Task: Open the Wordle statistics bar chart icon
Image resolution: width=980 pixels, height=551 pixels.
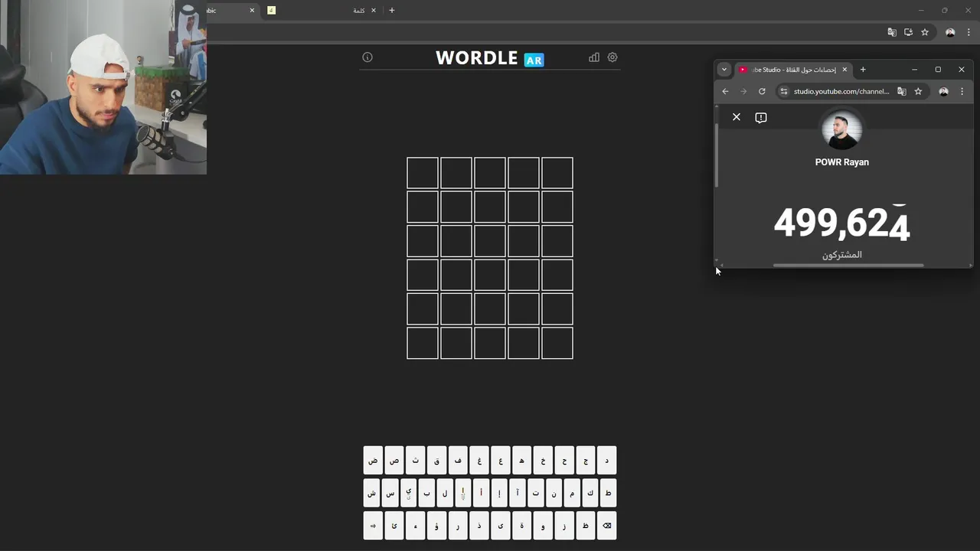Action: pos(594,57)
